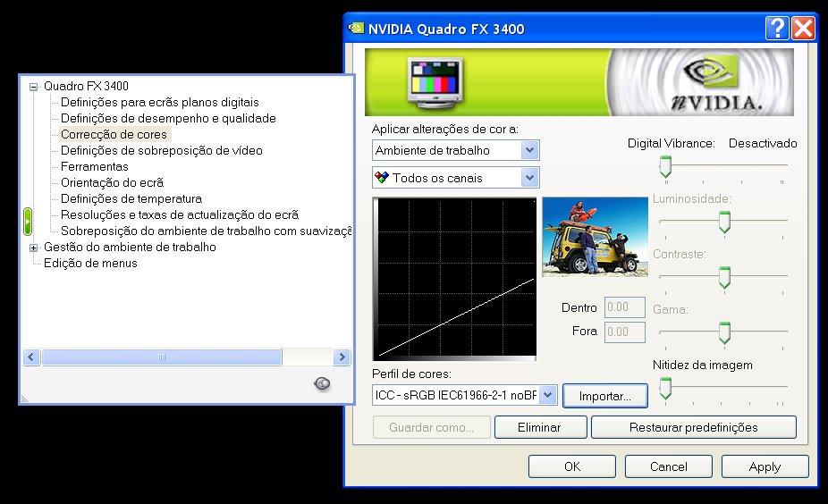The width and height of the screenshot is (828, 504).
Task: Select Definições de sobreposição de vídeo
Action: (x=161, y=150)
